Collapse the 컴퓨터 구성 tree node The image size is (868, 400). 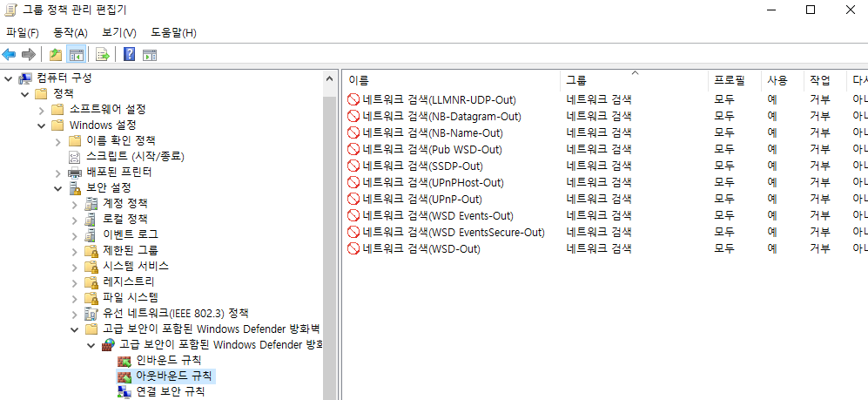[8, 78]
